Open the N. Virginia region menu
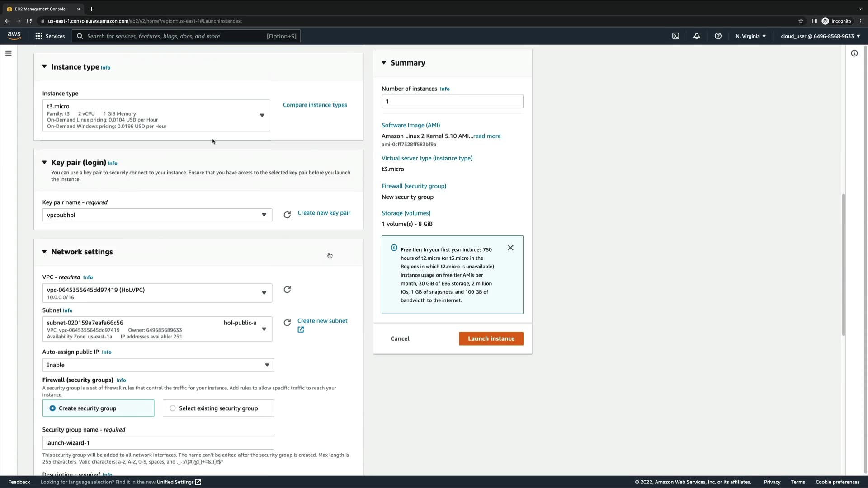 [x=750, y=36]
